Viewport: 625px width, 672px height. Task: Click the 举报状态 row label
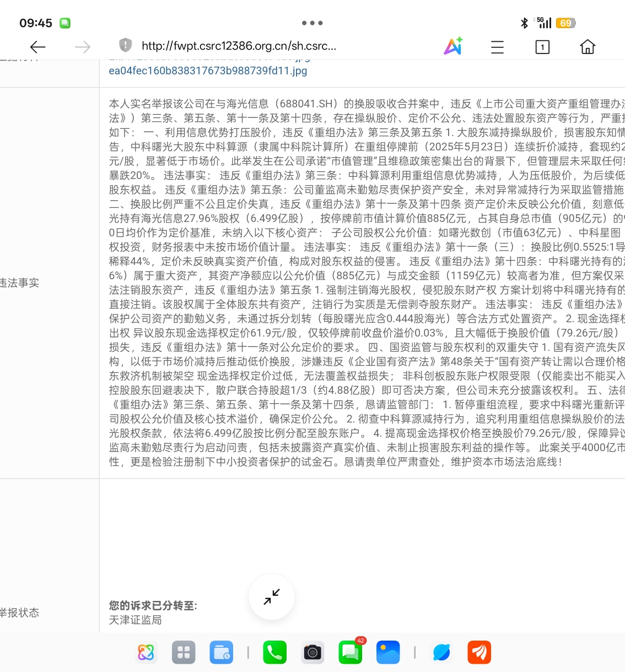19,613
